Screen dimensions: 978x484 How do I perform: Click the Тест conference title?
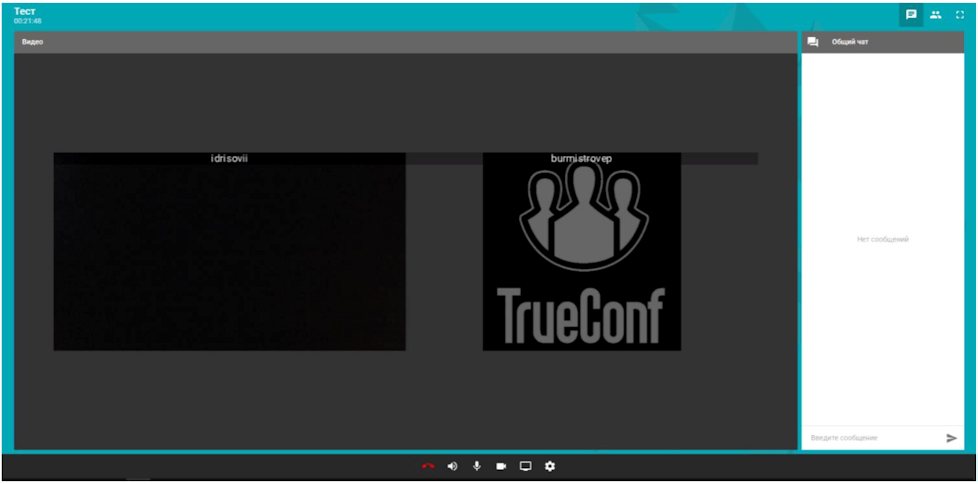click(22, 11)
